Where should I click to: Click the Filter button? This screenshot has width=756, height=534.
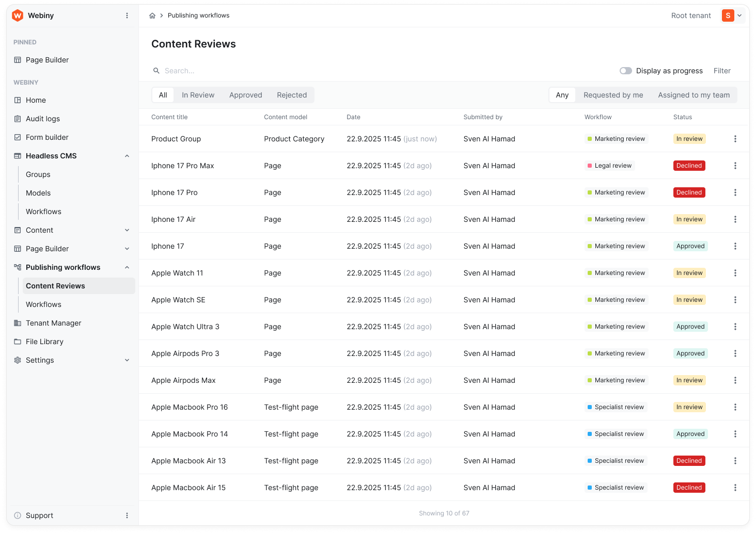click(x=721, y=71)
